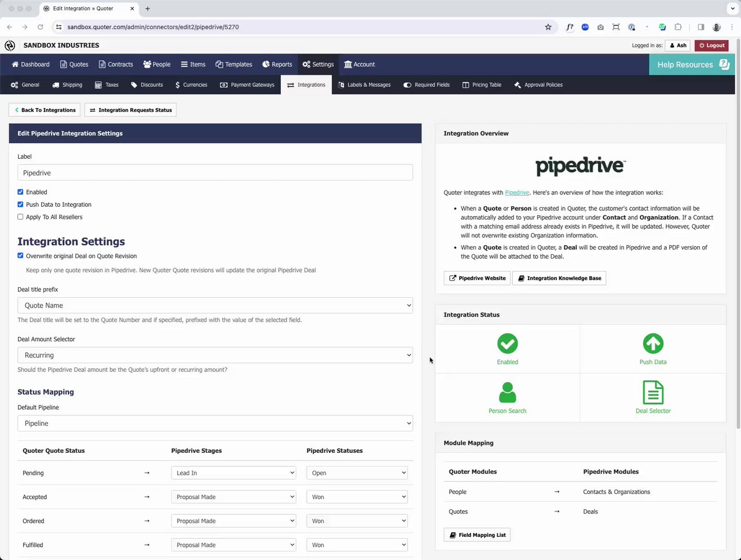
Task: Open the Accepted row Won status dropdown
Action: [x=357, y=497]
